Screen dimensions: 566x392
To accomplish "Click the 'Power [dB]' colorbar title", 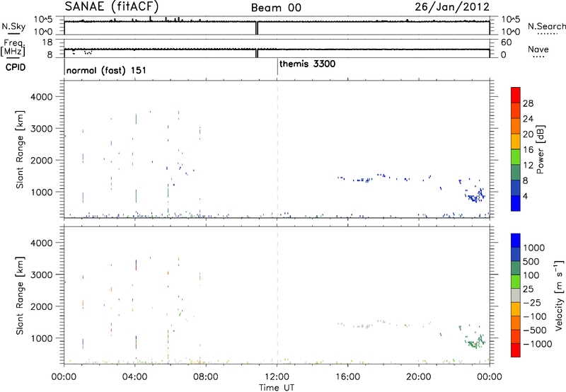I will pos(540,149).
